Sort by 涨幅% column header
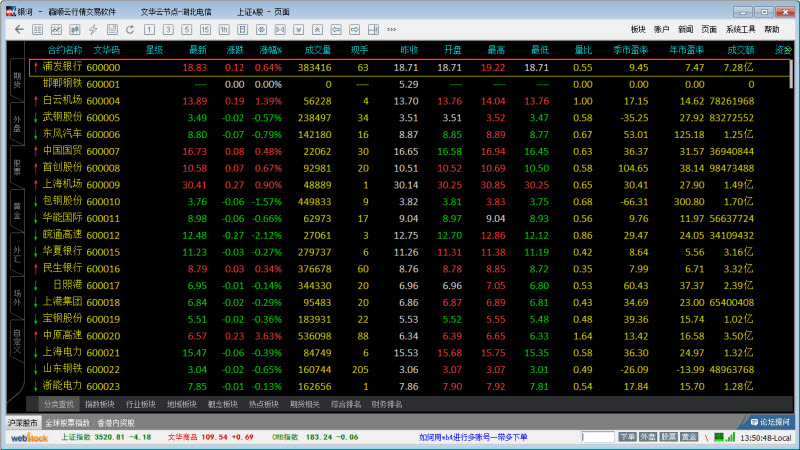The image size is (800, 450). pyautogui.click(x=270, y=48)
